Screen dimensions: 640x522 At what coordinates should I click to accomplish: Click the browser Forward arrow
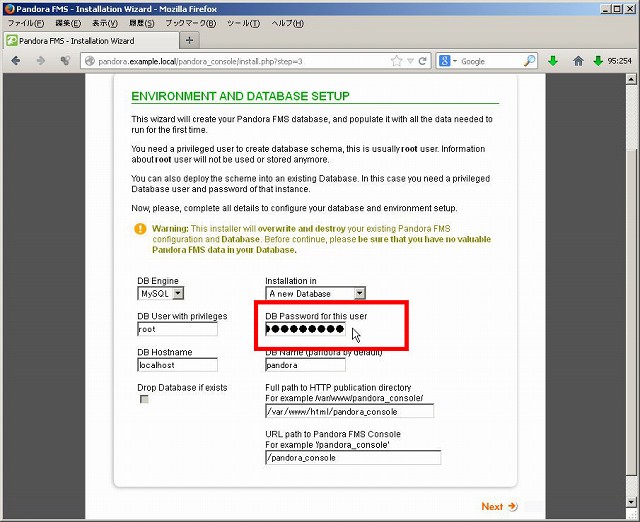coord(40,61)
